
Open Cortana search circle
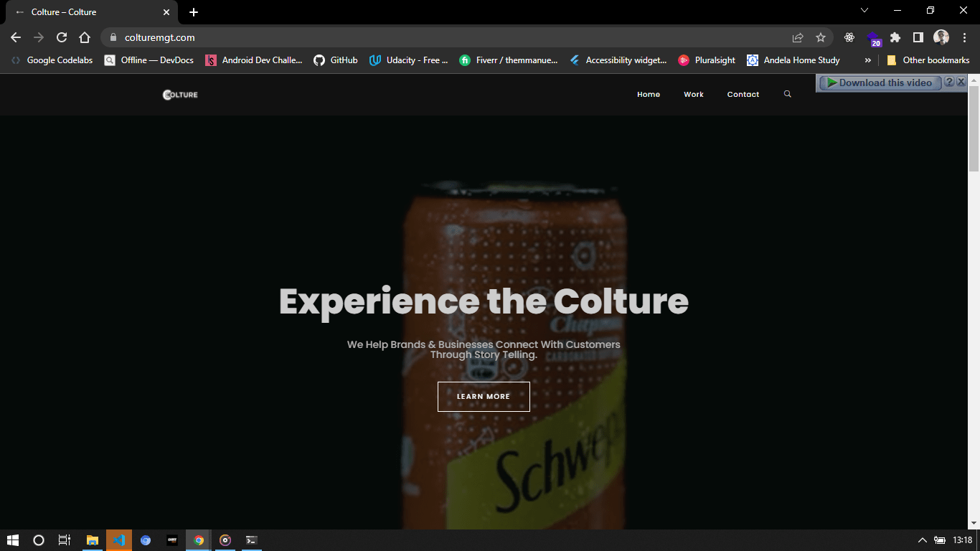coord(39,540)
